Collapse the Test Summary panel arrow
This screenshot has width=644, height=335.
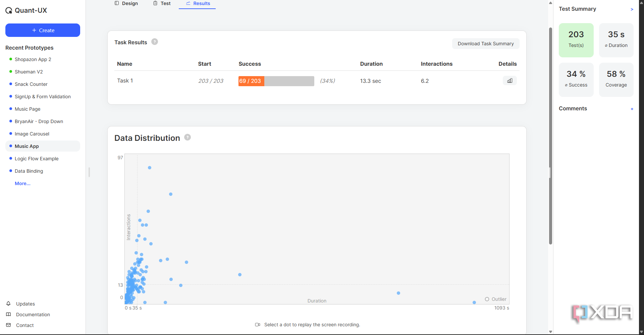[632, 9]
